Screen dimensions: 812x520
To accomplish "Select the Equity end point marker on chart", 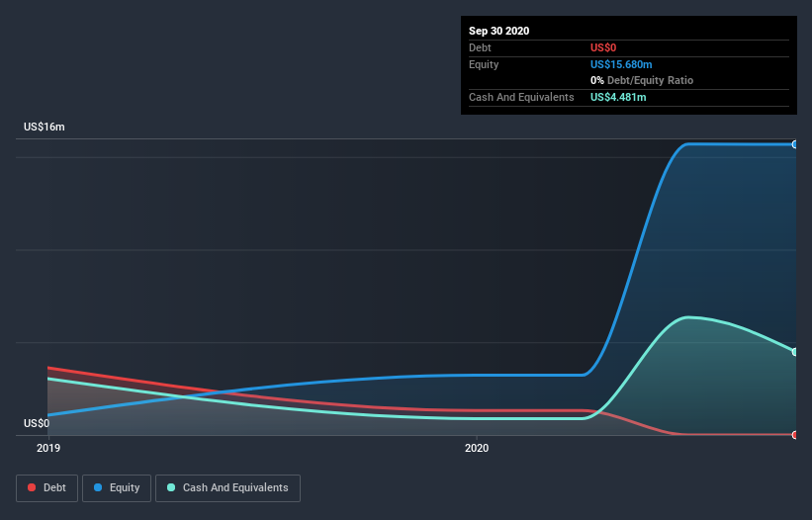I will click(x=795, y=144).
